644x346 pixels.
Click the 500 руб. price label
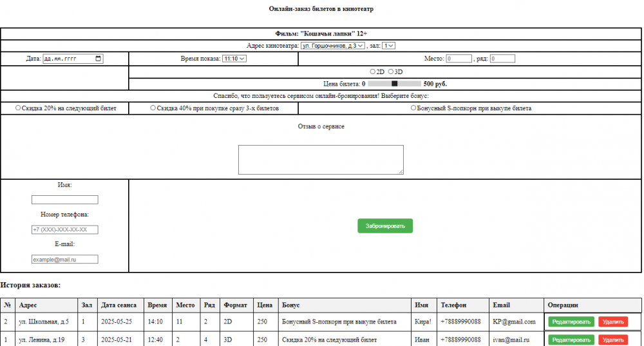click(435, 84)
